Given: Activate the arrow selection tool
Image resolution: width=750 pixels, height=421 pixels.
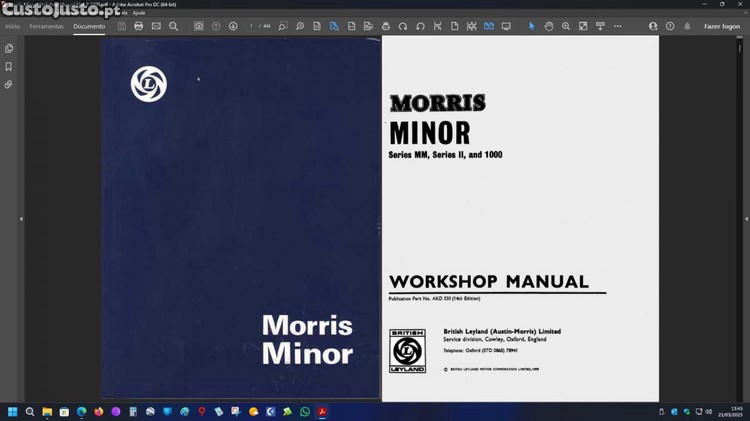Looking at the screenshot, I should click(x=531, y=26).
